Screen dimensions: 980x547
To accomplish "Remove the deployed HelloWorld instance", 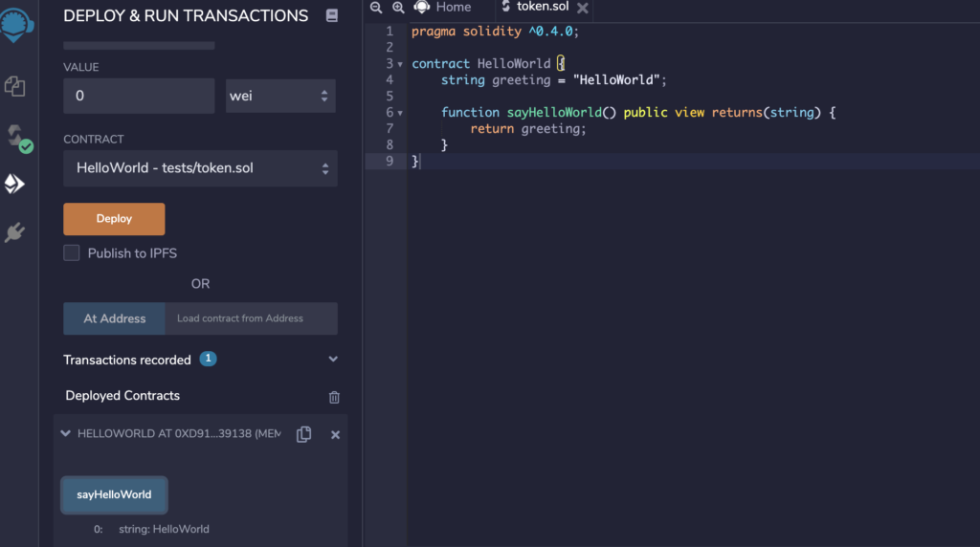I will (x=336, y=434).
